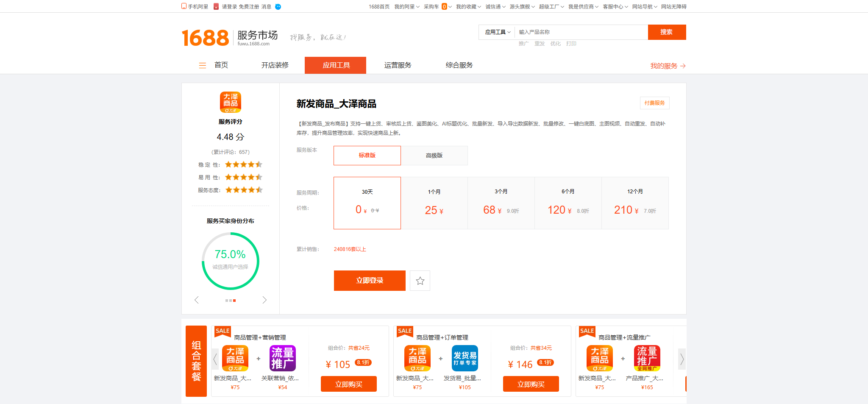This screenshot has width=868, height=404.
Task: Open the hamburger category menu icon
Action: (203, 65)
